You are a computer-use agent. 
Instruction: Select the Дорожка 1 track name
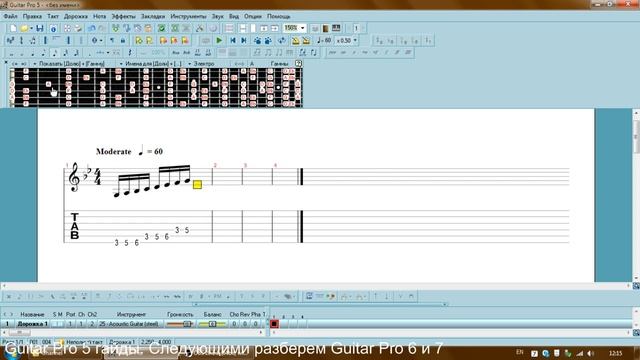pyautogui.click(x=32, y=324)
